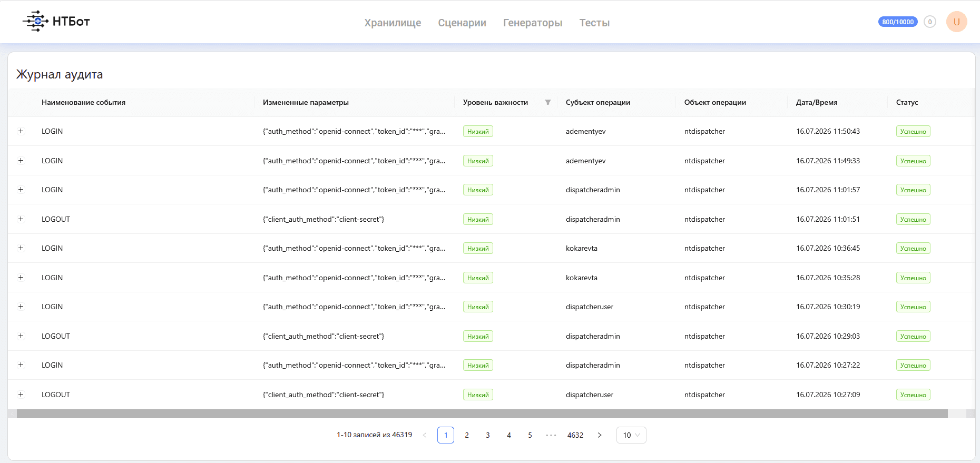
Task: Go to page 4
Action: [509, 435]
